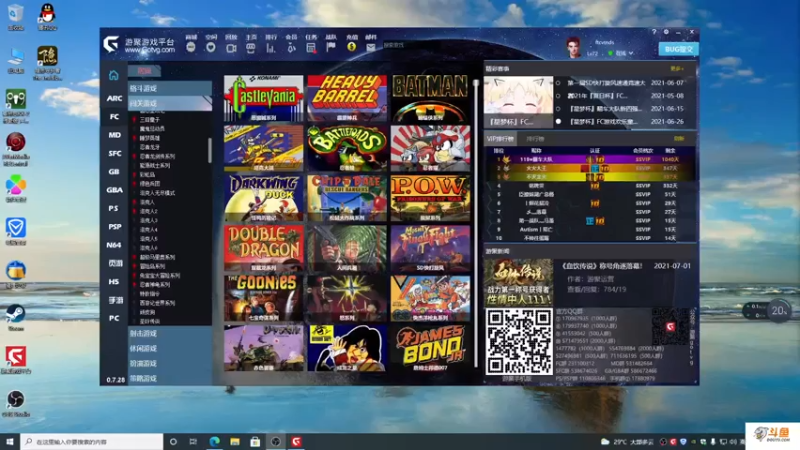Expand the online status dropdown arrow

tap(632, 53)
